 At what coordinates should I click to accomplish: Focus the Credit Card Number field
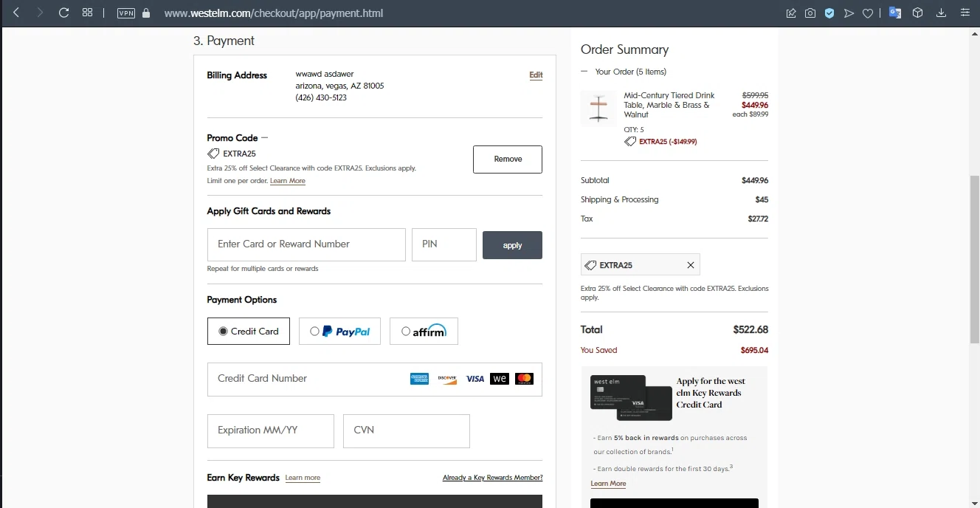[x=375, y=379]
